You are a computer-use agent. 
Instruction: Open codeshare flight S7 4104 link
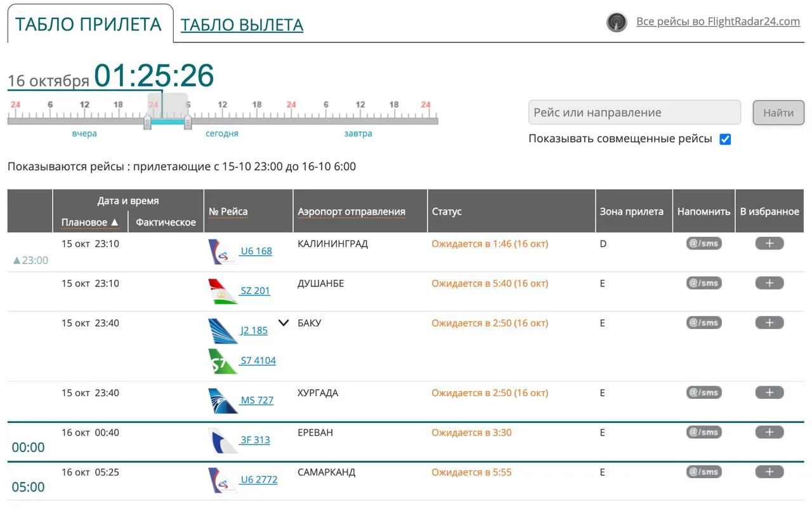pos(258,361)
